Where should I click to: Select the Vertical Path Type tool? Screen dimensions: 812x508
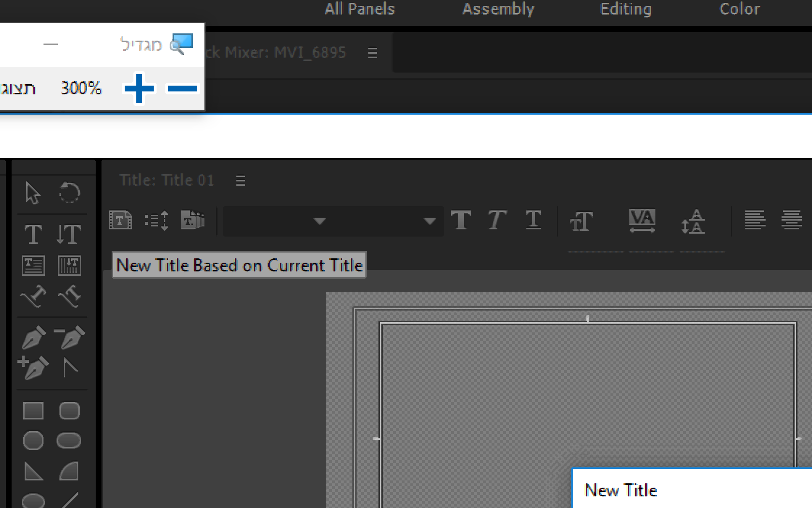[x=69, y=296]
